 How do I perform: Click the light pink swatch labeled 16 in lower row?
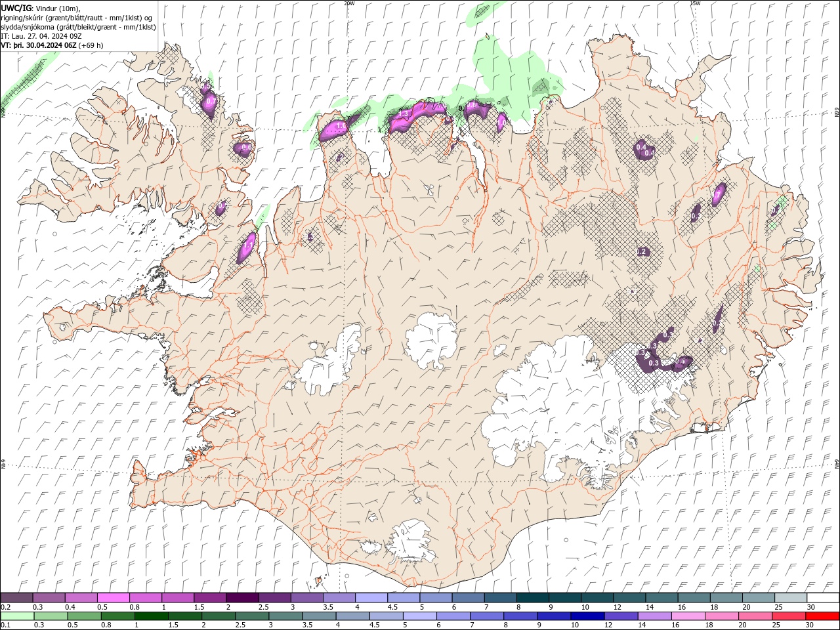click(688, 616)
